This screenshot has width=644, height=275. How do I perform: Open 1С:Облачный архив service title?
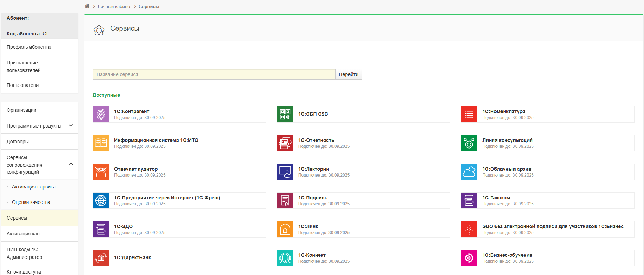[x=507, y=169]
